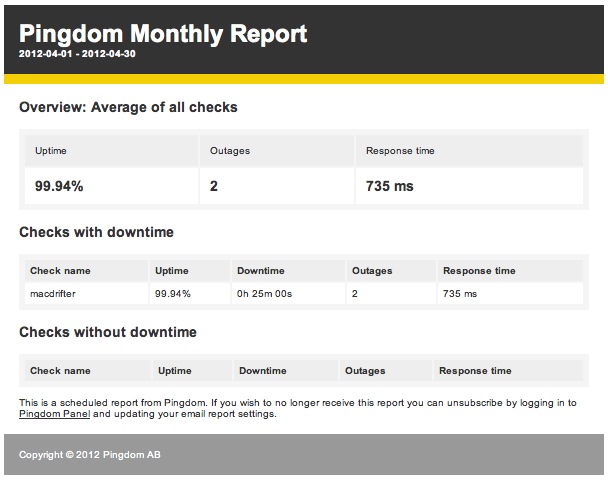Open the Pingdom Panel link

pyautogui.click(x=54, y=414)
